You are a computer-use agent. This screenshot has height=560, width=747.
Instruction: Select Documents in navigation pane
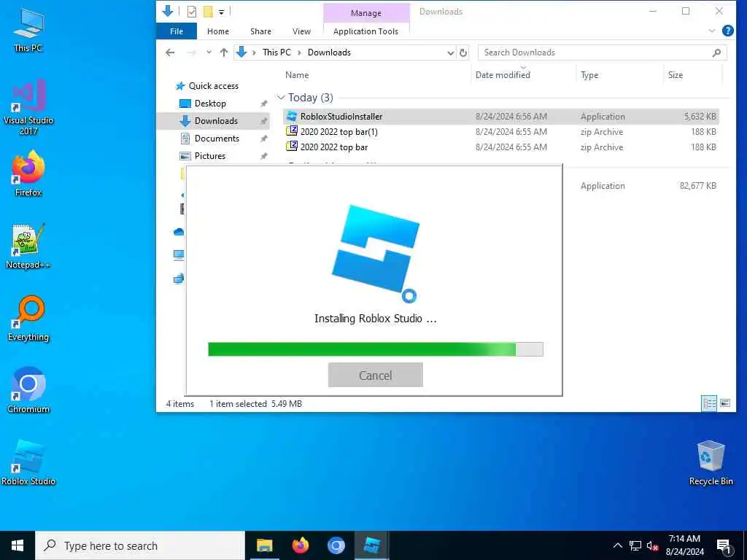click(217, 139)
